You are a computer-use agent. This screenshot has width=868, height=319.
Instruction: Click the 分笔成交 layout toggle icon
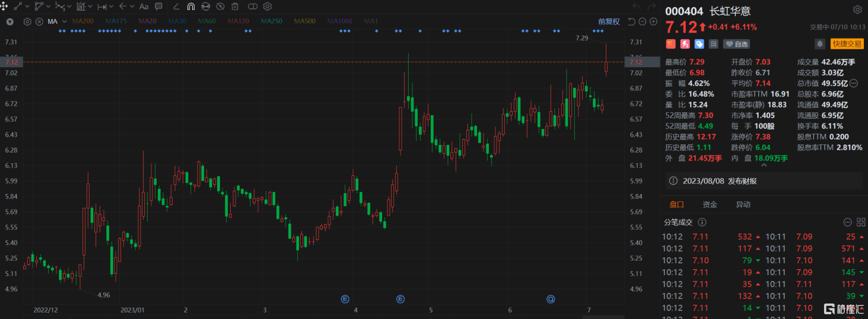pos(860,222)
